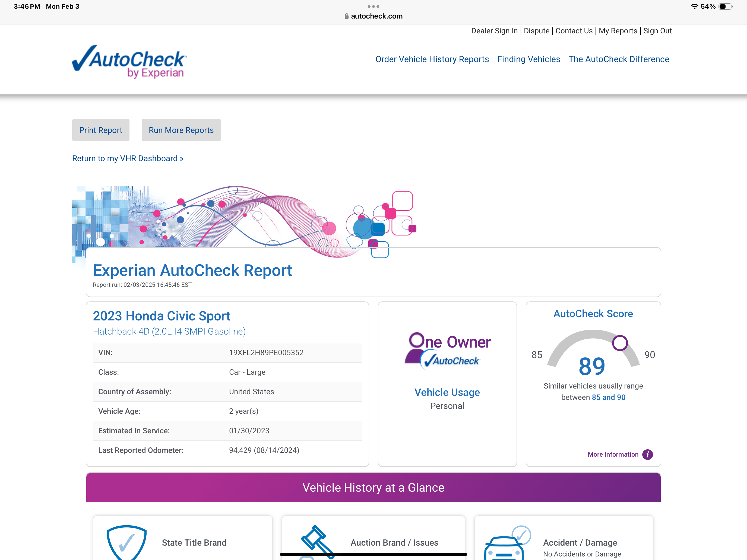Viewport: 747px width, 560px height.
Task: Tap the Wi-Fi status icon
Action: [694, 7]
